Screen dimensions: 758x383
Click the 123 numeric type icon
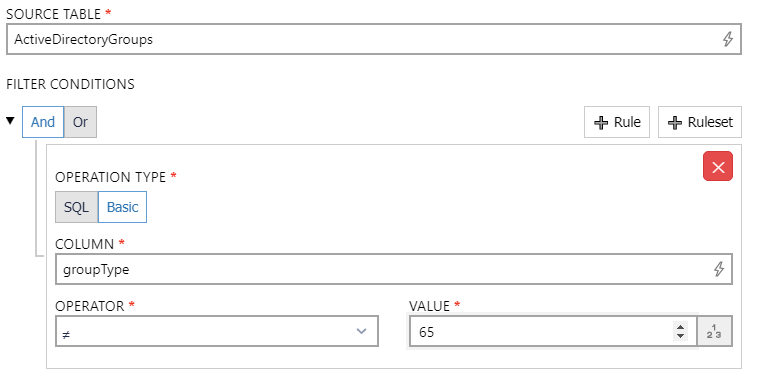[714, 332]
